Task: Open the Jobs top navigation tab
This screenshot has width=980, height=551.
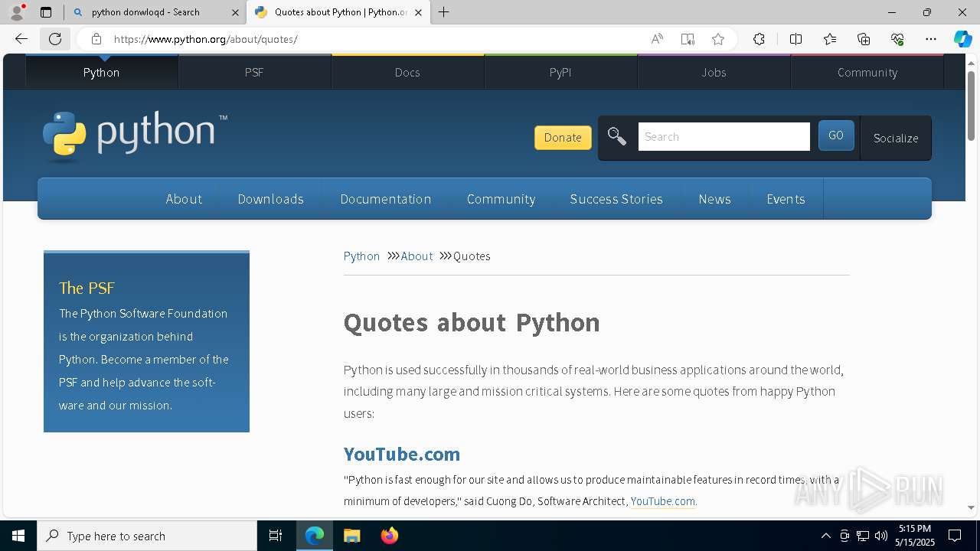Action: coord(714,72)
